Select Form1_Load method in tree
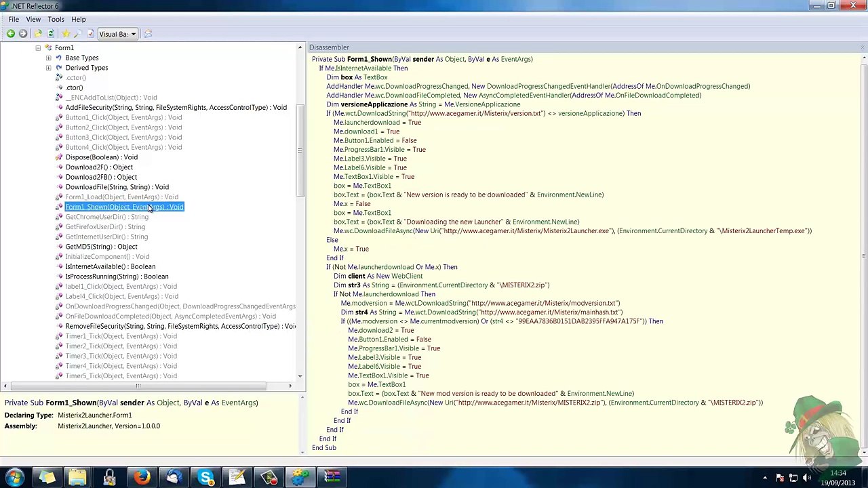Image resolution: width=868 pixels, height=488 pixels. [121, 197]
